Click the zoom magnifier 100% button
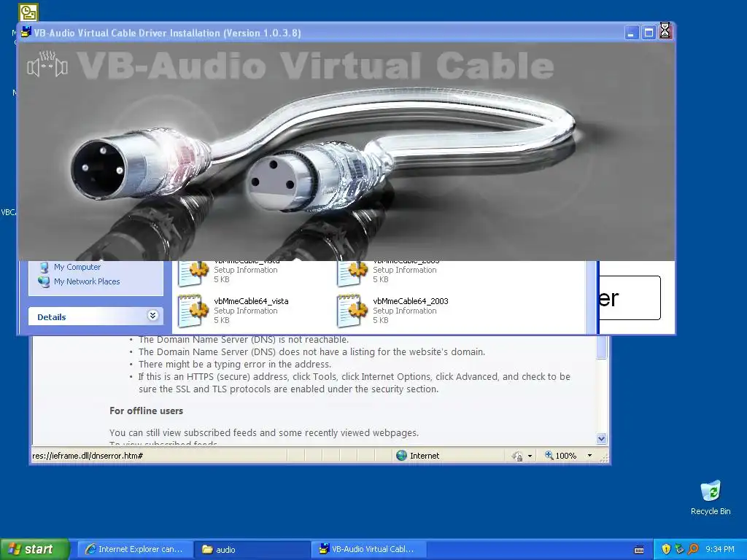Image resolution: width=747 pixels, height=560 pixels. (561, 456)
